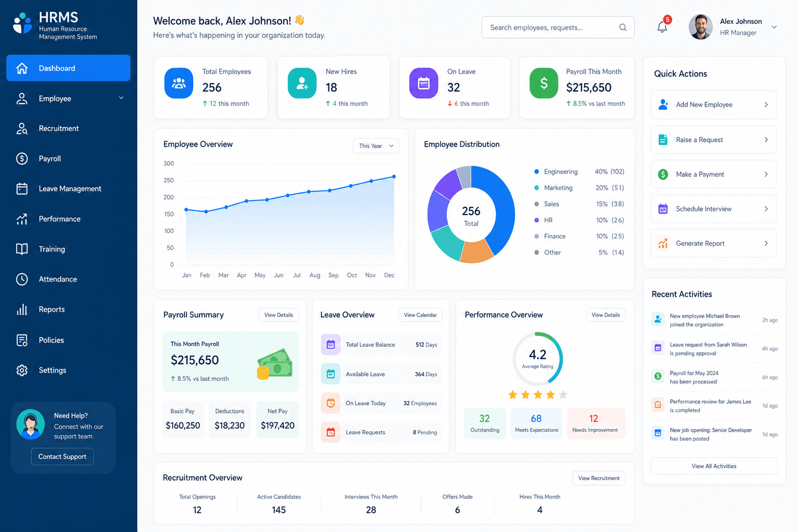
Task: Click the Contact Support button
Action: point(62,457)
